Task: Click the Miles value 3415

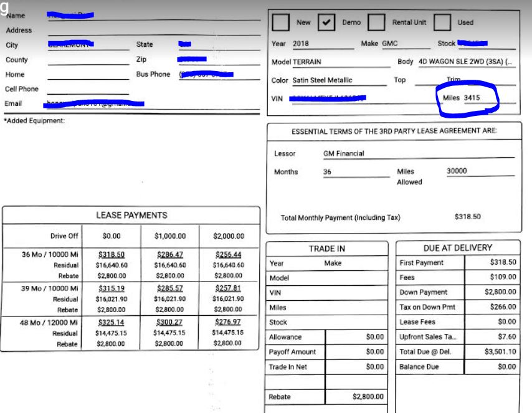Action: tap(472, 98)
